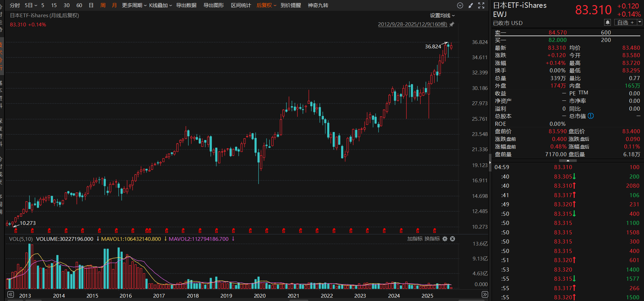The height and width of the screenshot is (301, 644).
Task: Click the timeline scroll-right double-arrow icon
Action: pos(485,294)
